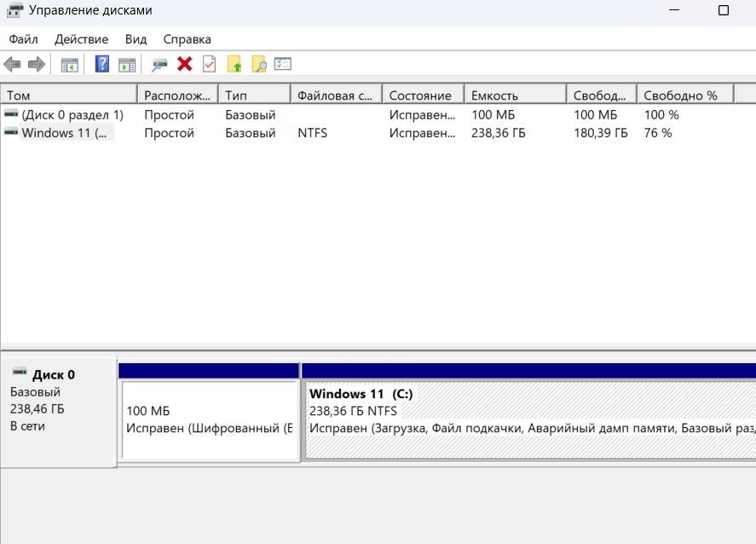
Task: Click Простой in the Windows 11 row
Action: coord(169,133)
